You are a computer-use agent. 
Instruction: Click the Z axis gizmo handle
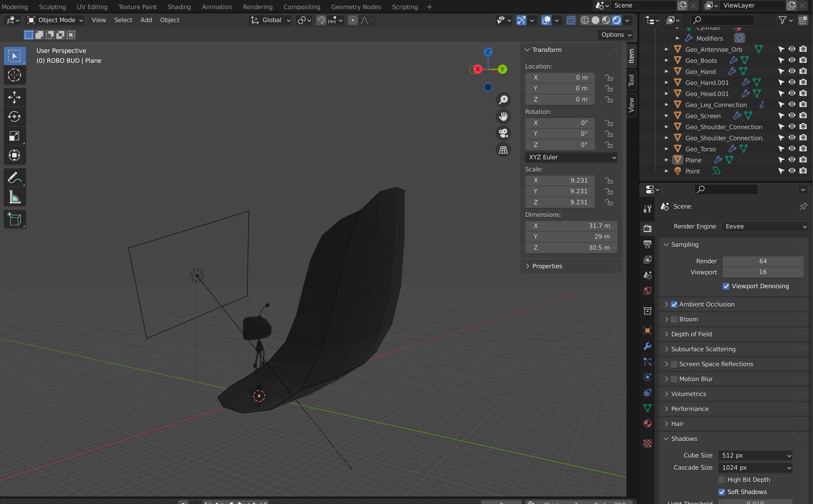(488, 52)
